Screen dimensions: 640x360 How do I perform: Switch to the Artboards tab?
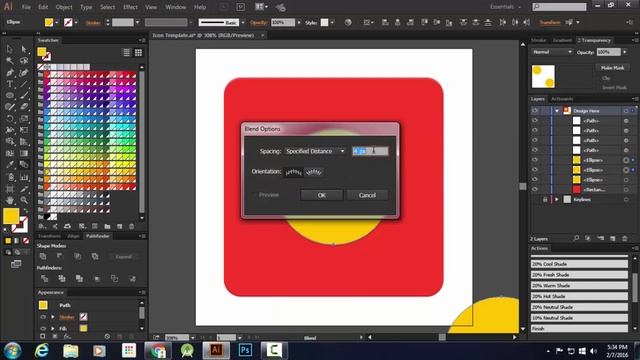point(562,99)
